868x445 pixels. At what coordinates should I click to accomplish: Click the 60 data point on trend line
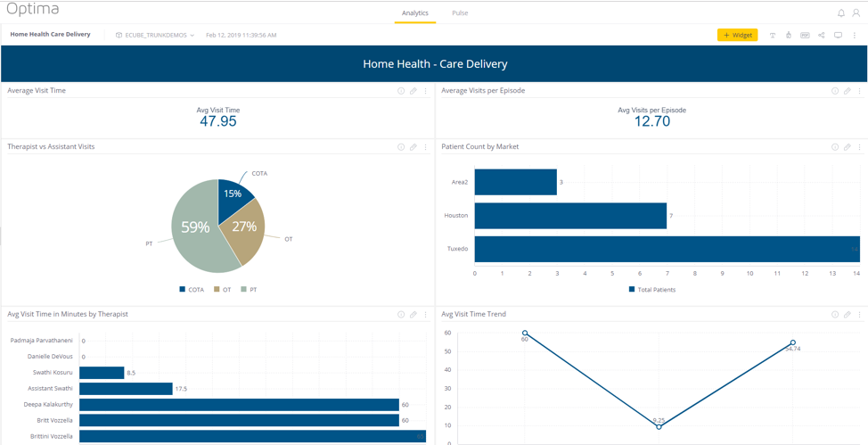coord(525,333)
